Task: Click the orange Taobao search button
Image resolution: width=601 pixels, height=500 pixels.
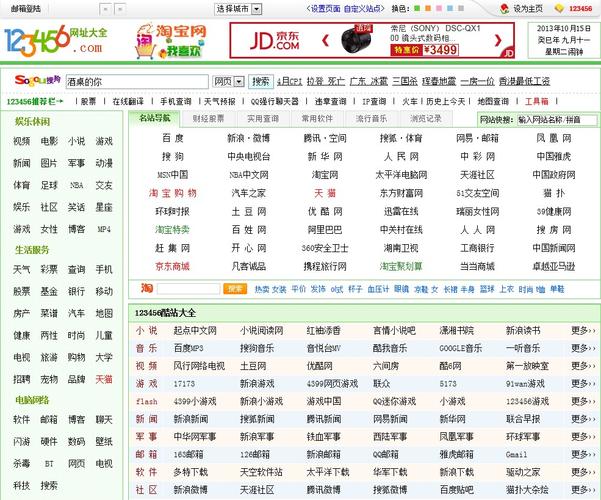Action: (235, 289)
